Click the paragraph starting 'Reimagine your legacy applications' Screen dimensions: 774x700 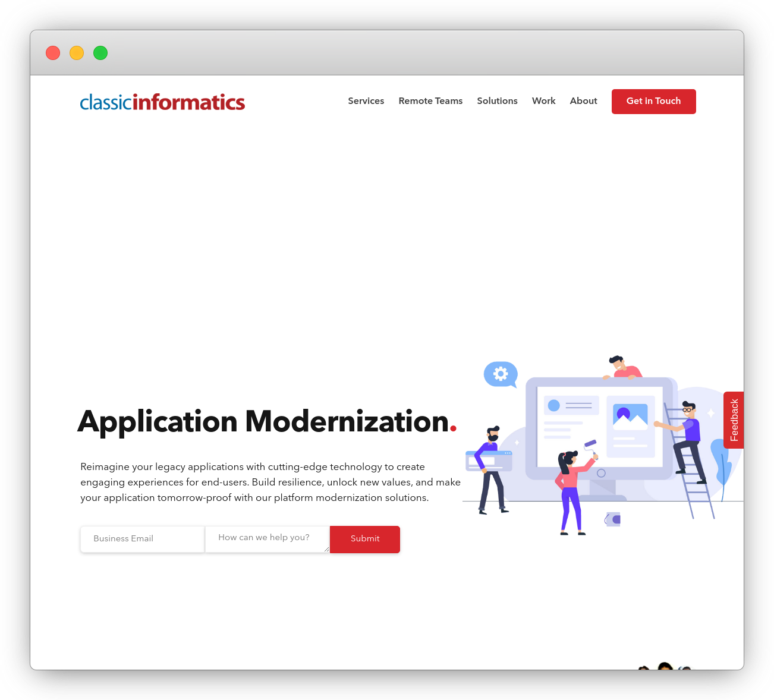click(x=270, y=483)
